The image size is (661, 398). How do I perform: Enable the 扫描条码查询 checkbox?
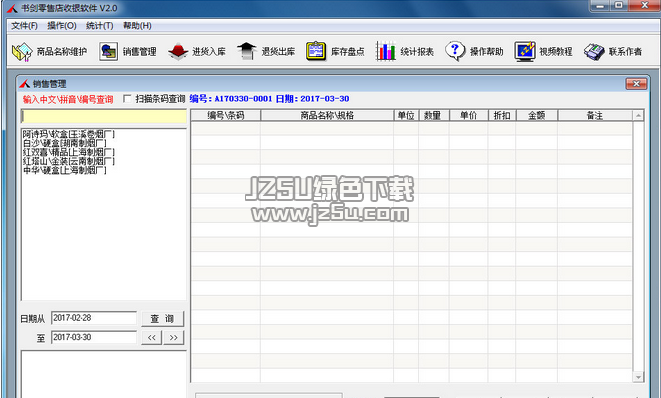click(127, 99)
